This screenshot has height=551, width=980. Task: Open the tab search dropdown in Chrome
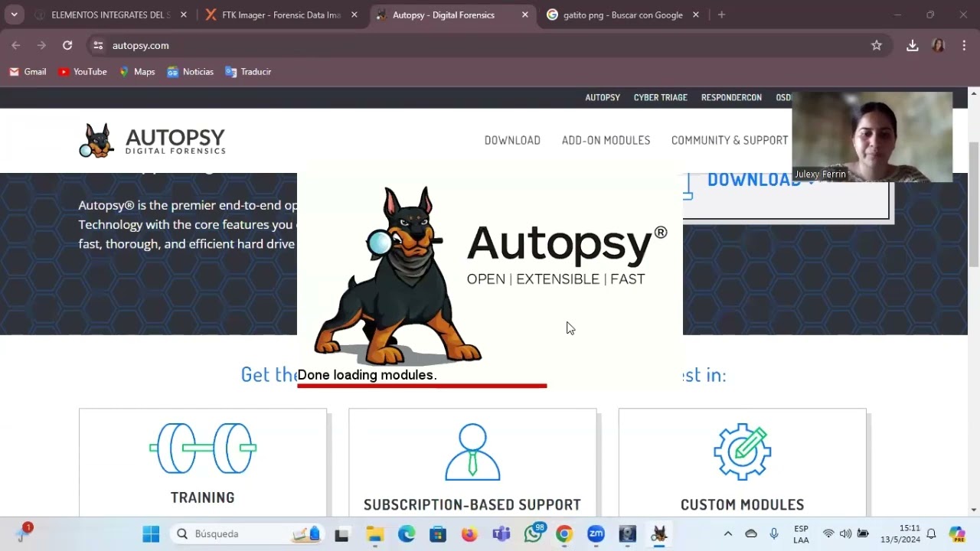[14, 15]
